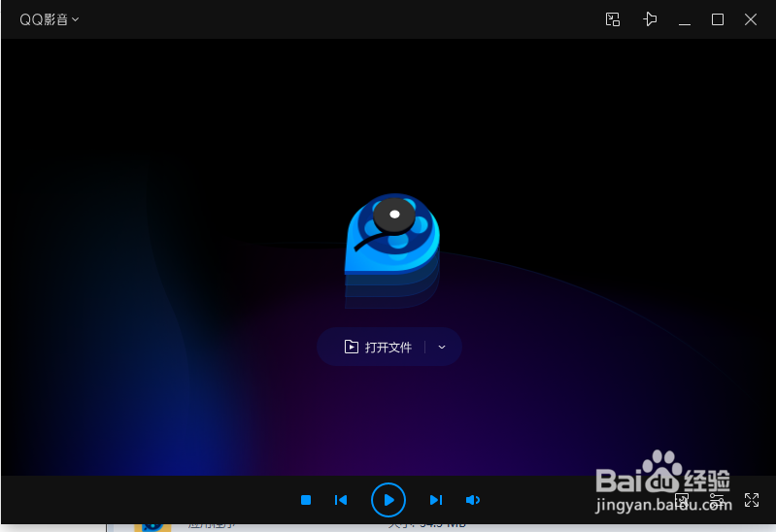Open the video toolbox wrench icon

[x=682, y=500]
